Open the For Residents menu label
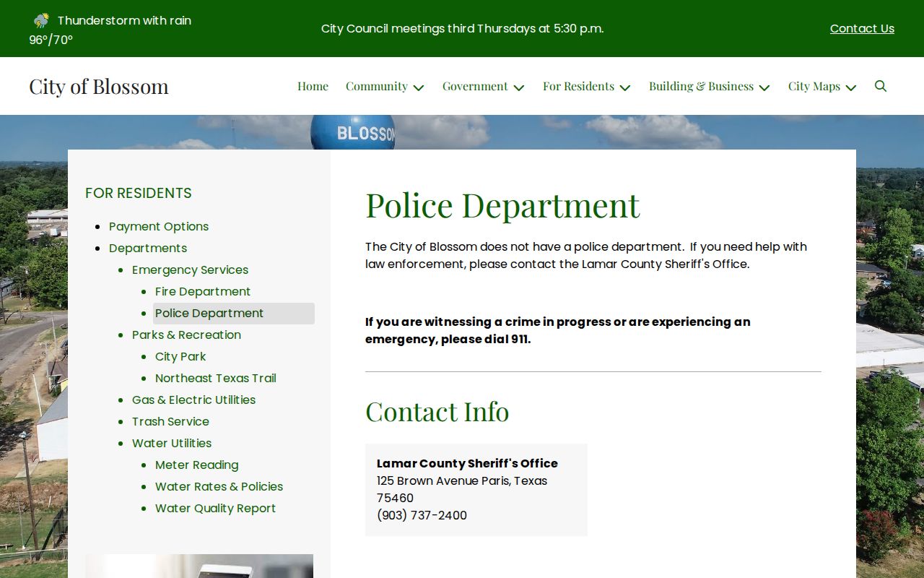 [578, 86]
